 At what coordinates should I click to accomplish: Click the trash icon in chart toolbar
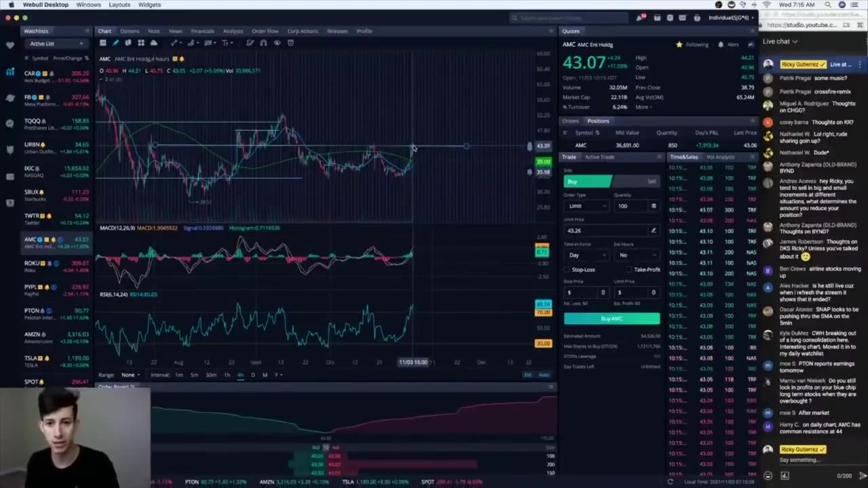click(x=290, y=43)
